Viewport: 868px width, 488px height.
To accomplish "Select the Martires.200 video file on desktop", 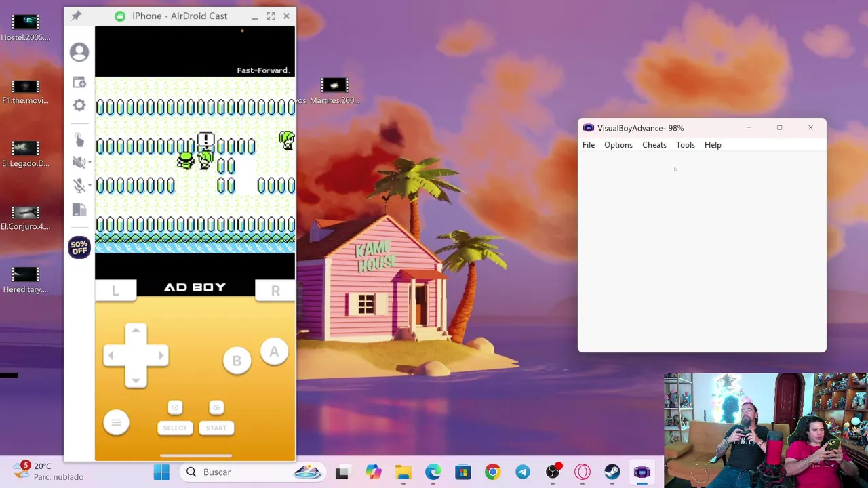I will click(334, 91).
